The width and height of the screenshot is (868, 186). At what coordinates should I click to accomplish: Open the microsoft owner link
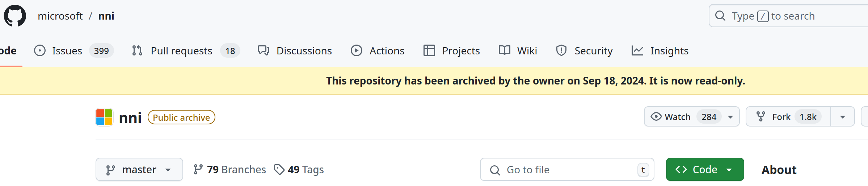tap(60, 16)
